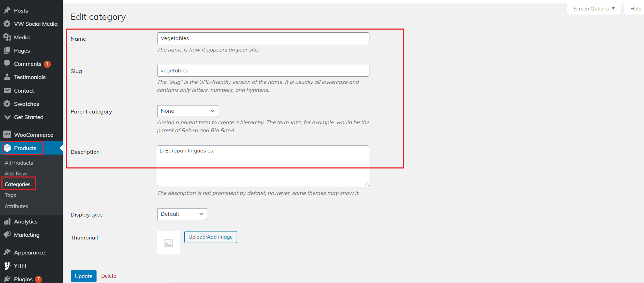Click the Marketing megaphone icon
The image size is (644, 283).
tap(7, 235)
